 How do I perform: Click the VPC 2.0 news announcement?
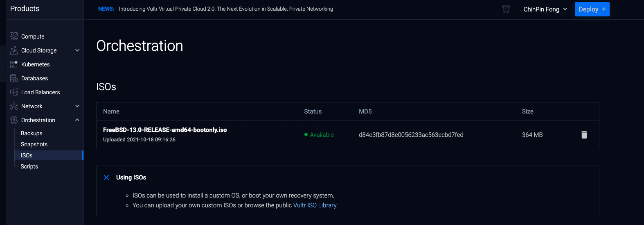click(x=226, y=9)
